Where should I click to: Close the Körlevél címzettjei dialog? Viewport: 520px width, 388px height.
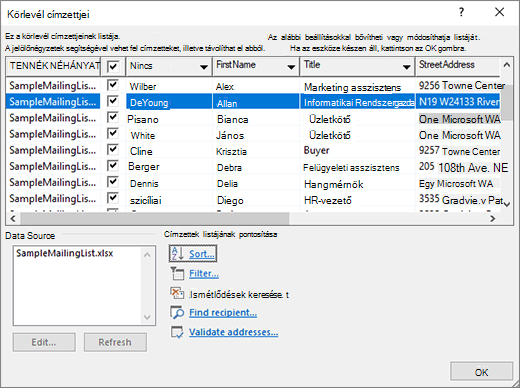tap(499, 12)
